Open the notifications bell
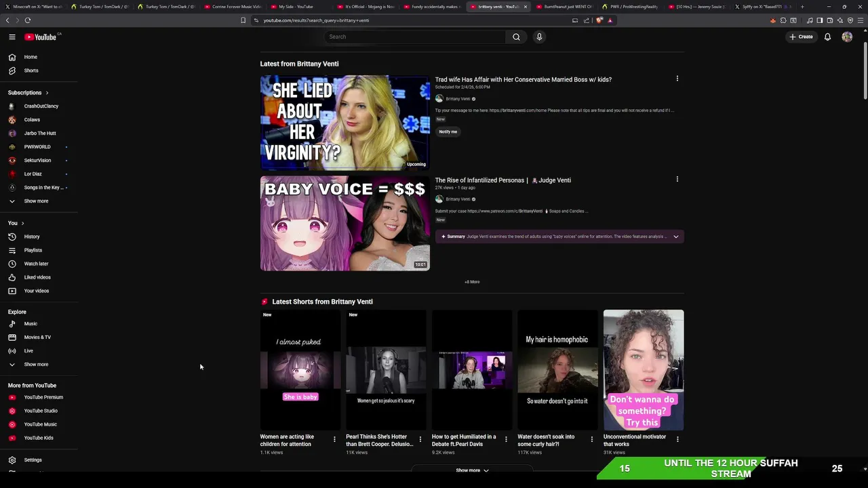 (827, 37)
